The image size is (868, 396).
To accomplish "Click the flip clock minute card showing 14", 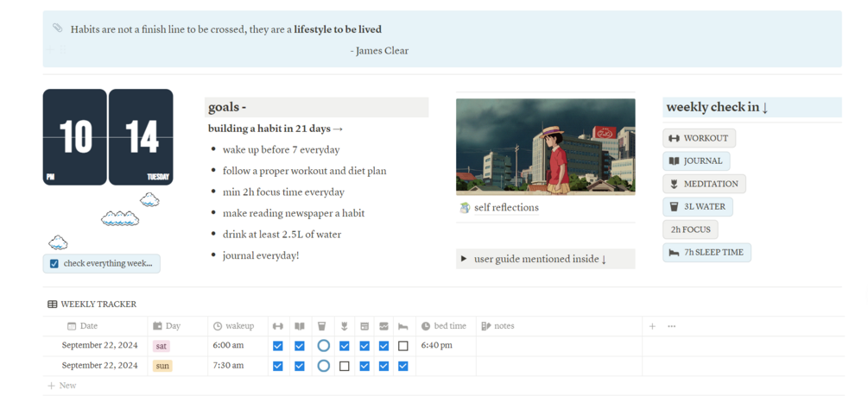I will coord(141,137).
